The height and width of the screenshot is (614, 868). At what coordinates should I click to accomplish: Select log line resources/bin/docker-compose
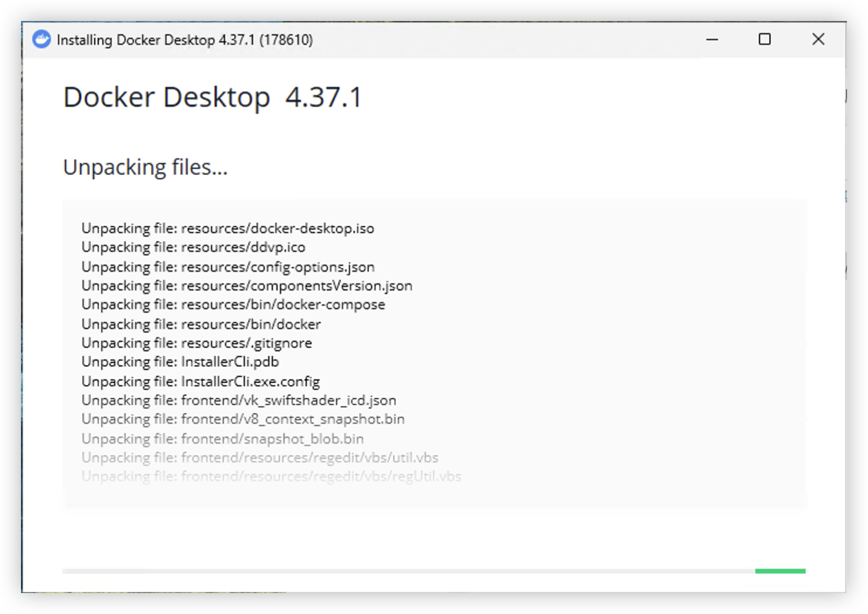point(233,304)
